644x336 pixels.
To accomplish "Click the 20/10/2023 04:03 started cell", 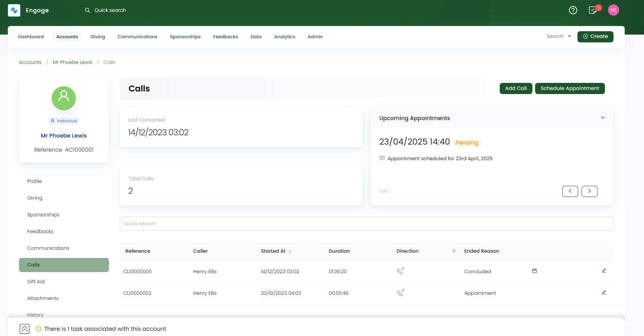I will point(281,293).
